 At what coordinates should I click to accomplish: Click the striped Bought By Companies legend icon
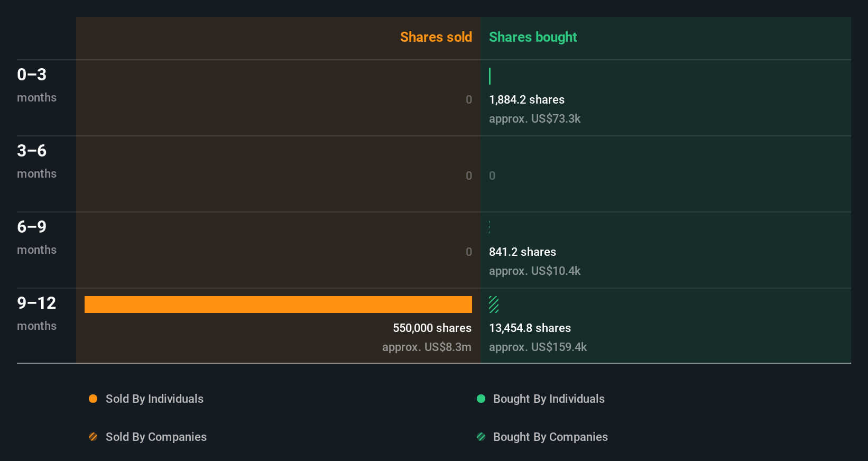[481, 437]
